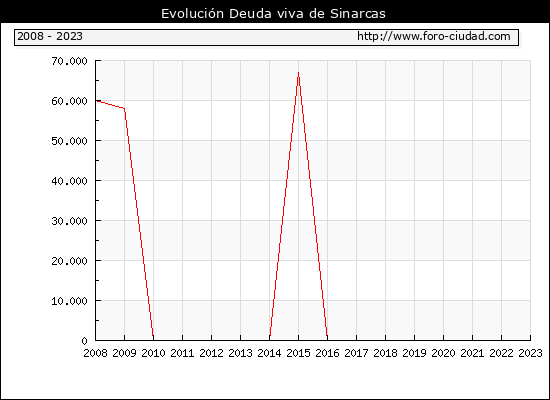Click the 0 origin label on the y-axis
This screenshot has width=550, height=400.
click(x=84, y=341)
